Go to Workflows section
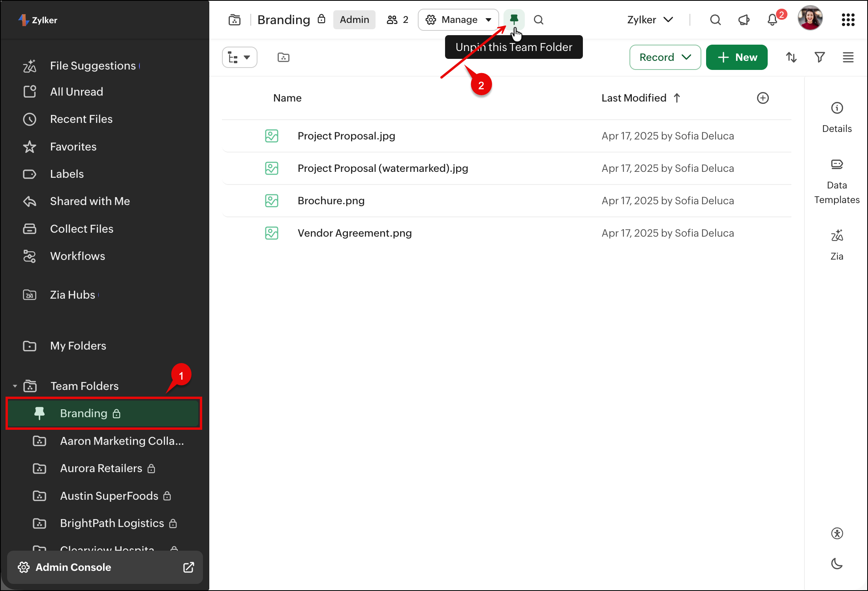Image resolution: width=868 pixels, height=591 pixels. pyautogui.click(x=77, y=256)
